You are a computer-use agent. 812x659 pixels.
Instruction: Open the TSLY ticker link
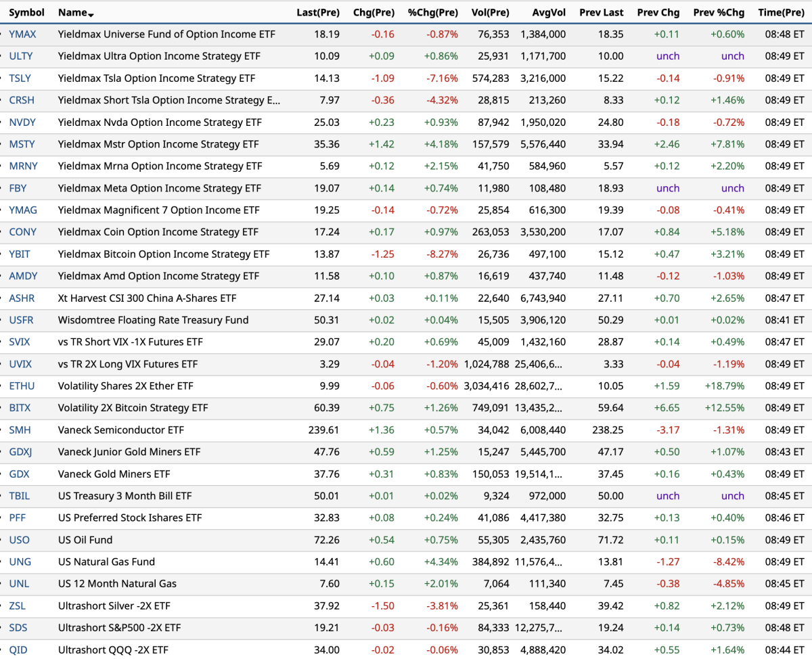(x=20, y=78)
